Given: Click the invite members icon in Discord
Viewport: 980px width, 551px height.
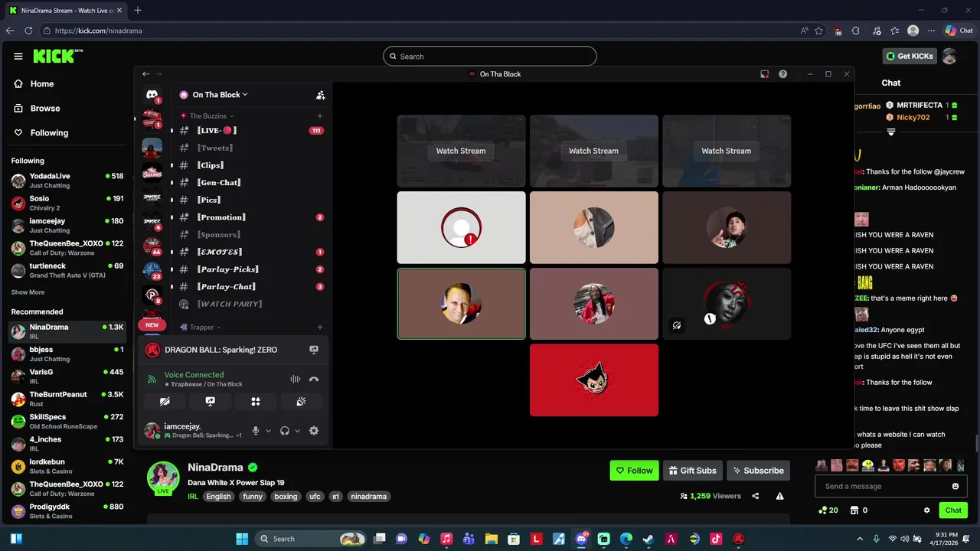Looking at the screenshot, I should tap(321, 95).
